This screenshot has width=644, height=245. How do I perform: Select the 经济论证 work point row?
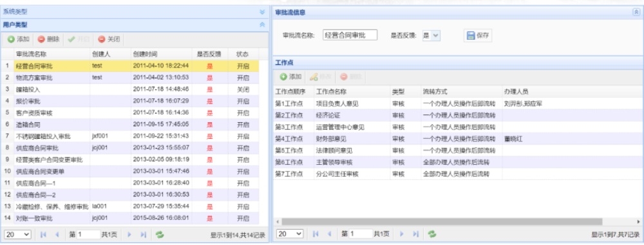457,115
